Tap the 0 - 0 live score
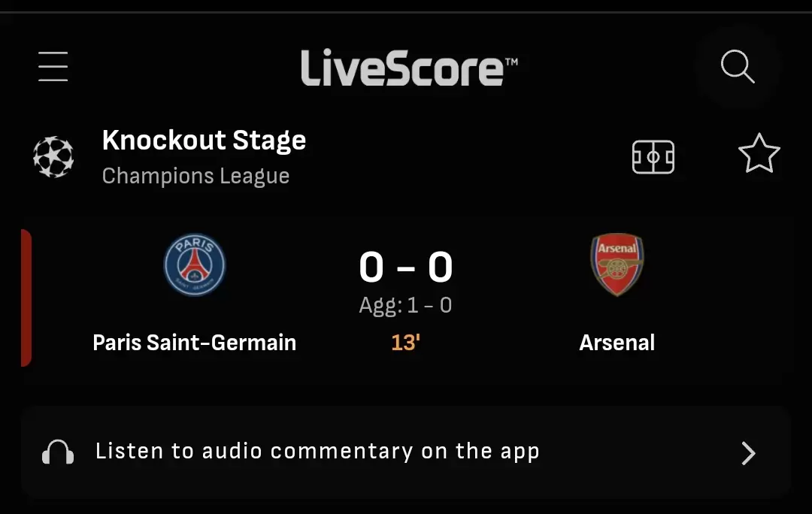 click(406, 267)
